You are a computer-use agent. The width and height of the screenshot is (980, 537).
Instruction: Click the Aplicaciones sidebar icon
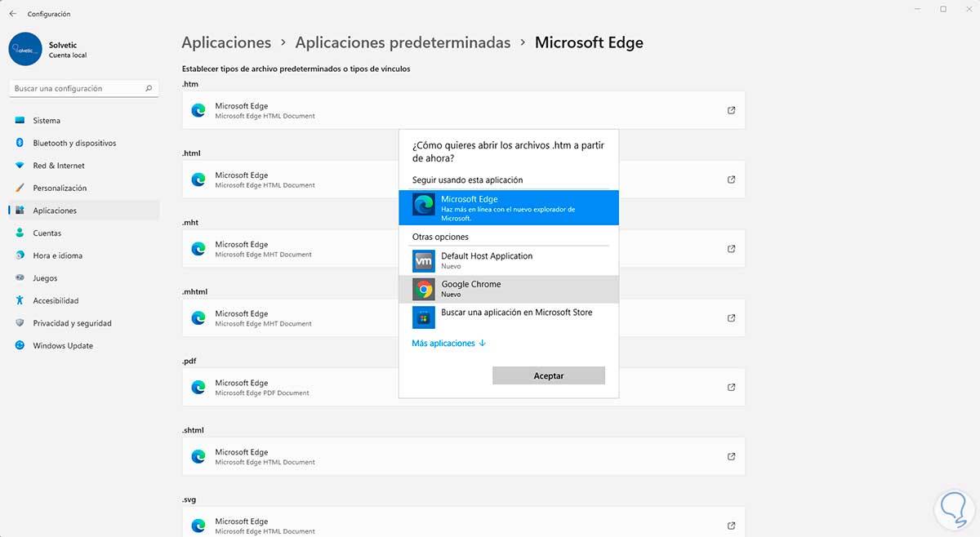pyautogui.click(x=20, y=211)
